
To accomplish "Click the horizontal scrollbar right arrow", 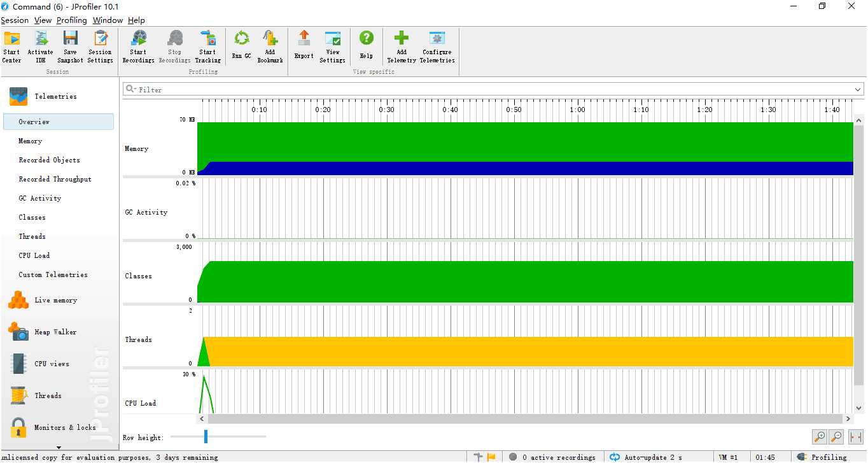I will (848, 418).
